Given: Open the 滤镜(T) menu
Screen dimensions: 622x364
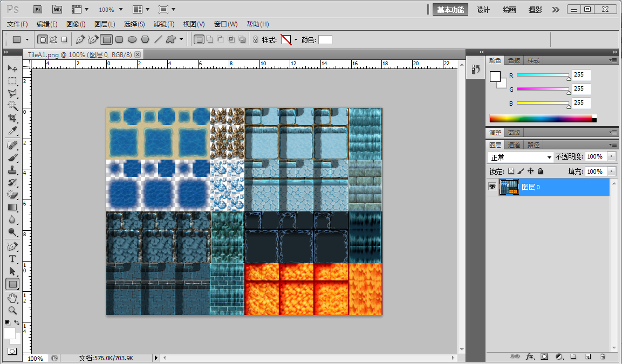Looking at the screenshot, I should coord(164,24).
